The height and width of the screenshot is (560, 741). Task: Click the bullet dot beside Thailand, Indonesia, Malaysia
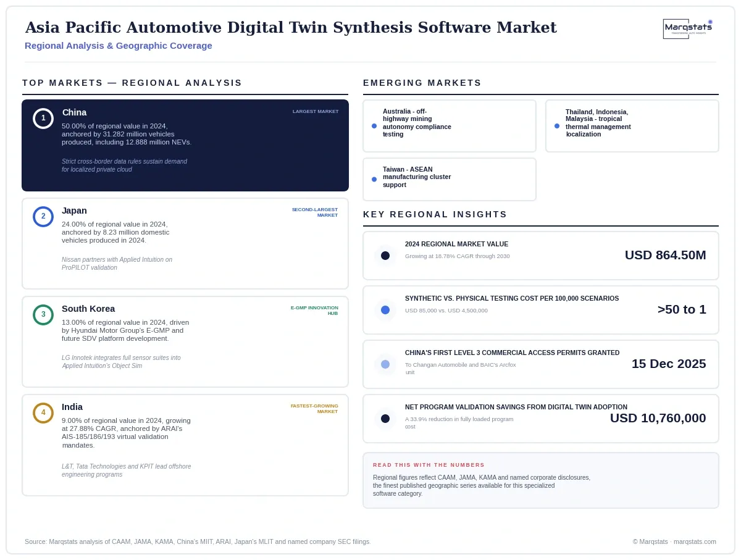click(557, 126)
